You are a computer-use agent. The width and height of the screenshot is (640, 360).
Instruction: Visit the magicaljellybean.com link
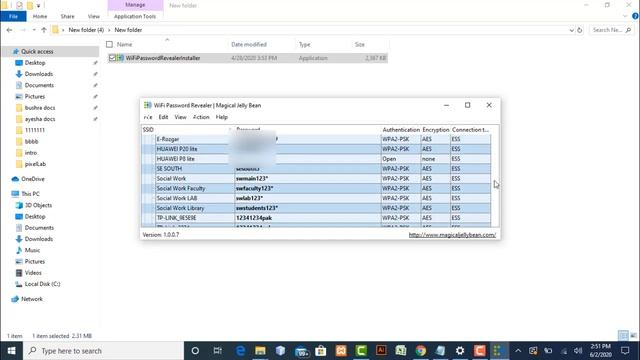click(x=452, y=235)
